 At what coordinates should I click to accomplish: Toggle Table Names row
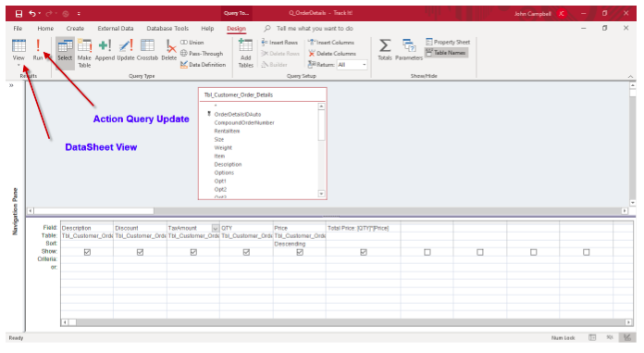(x=446, y=53)
